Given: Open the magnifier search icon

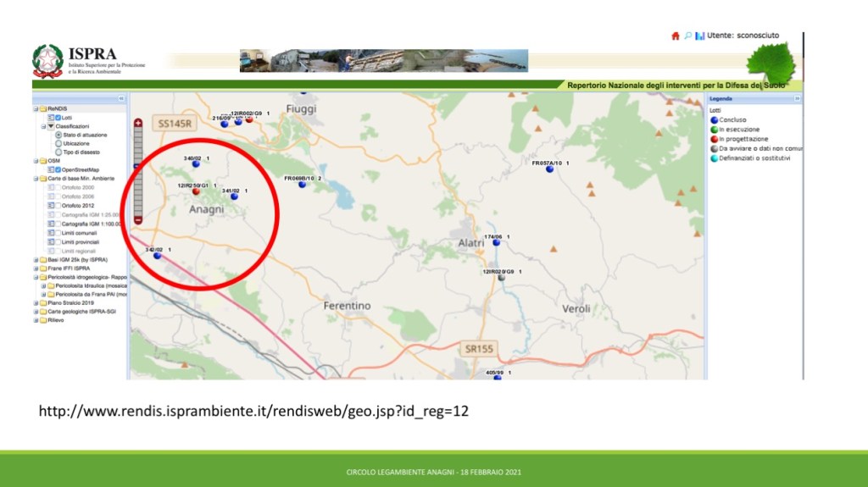Looking at the screenshot, I should pyautogui.click(x=688, y=36).
